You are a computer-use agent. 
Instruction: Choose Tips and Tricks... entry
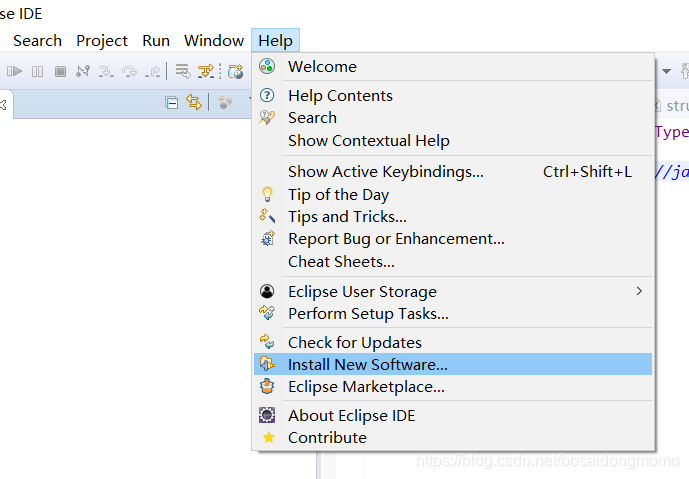(x=453, y=217)
